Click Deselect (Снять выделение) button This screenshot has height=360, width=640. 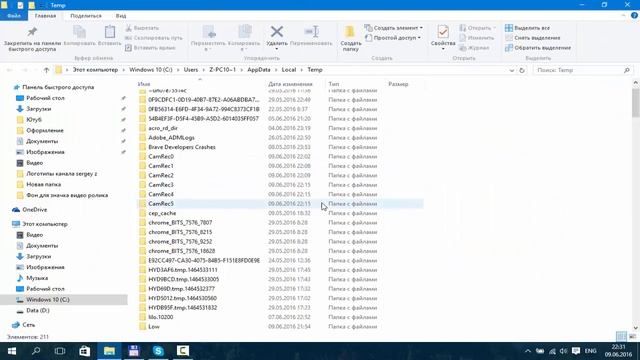533,38
